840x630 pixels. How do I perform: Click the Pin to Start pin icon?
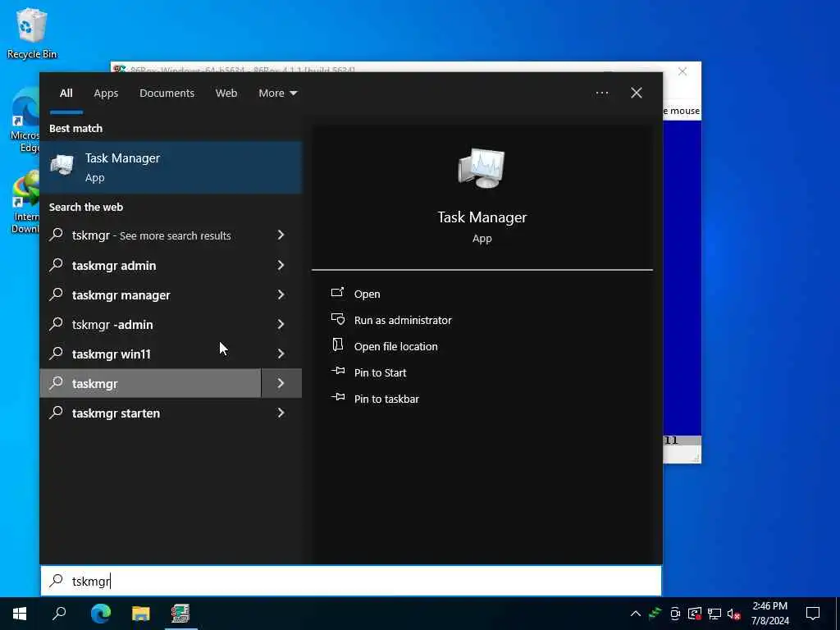coord(337,371)
